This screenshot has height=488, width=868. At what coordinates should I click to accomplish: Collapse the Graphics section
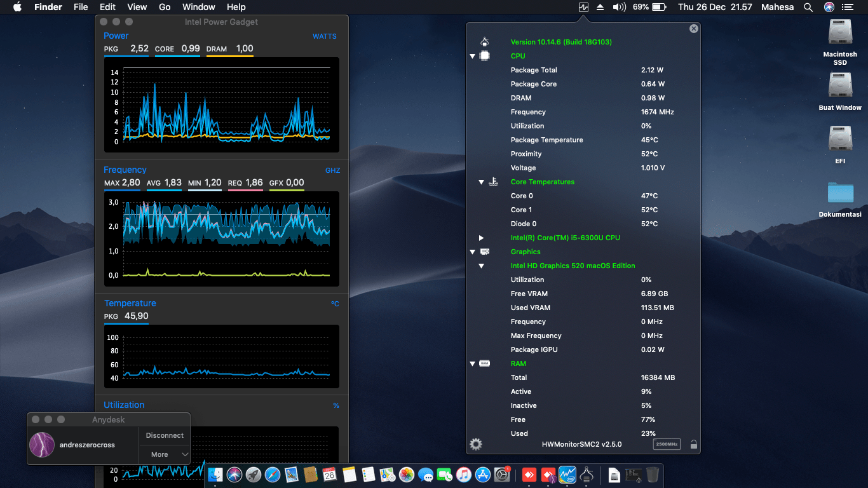(x=473, y=252)
